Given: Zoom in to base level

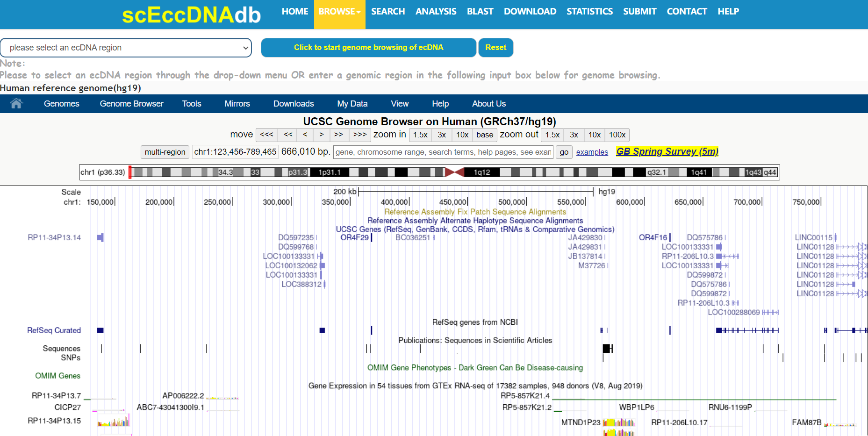Looking at the screenshot, I should coord(485,135).
